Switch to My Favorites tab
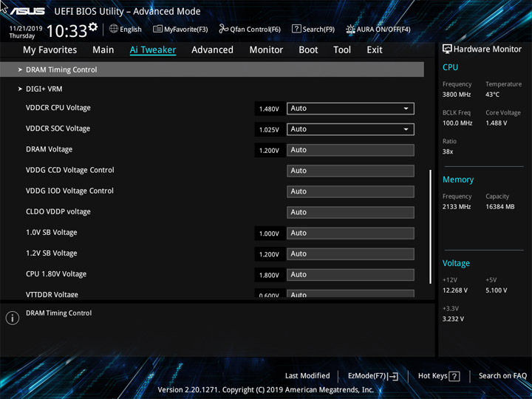 tap(50, 50)
